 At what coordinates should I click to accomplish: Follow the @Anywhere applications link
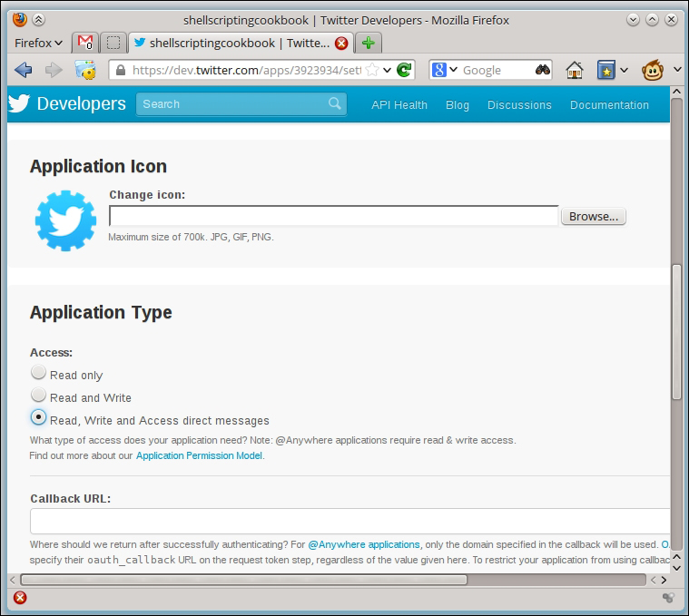[x=364, y=544]
